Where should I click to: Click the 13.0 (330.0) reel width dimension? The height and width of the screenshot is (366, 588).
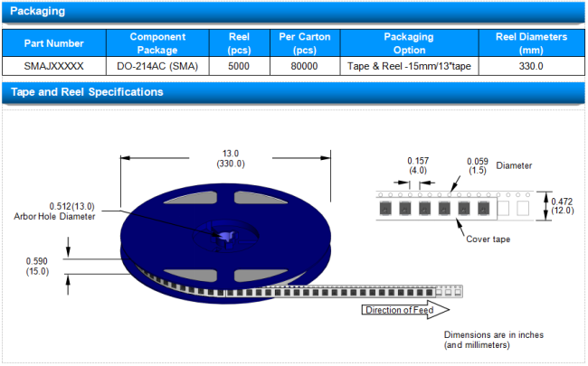pos(230,159)
